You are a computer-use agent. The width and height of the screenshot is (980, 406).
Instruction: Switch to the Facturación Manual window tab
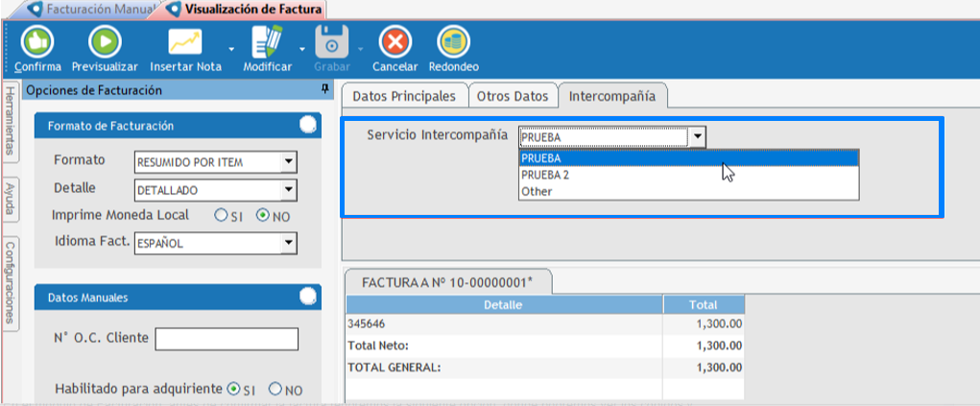pos(95,10)
